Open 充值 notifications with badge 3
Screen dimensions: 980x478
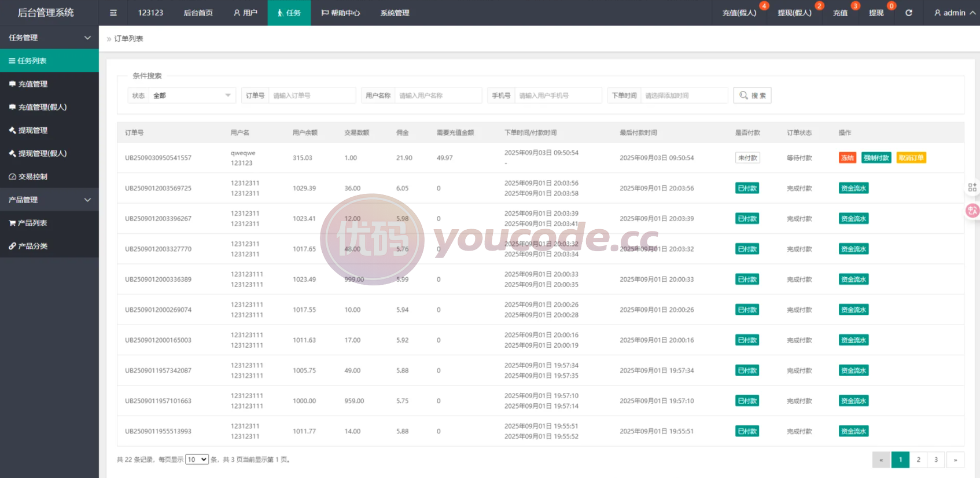(x=841, y=13)
